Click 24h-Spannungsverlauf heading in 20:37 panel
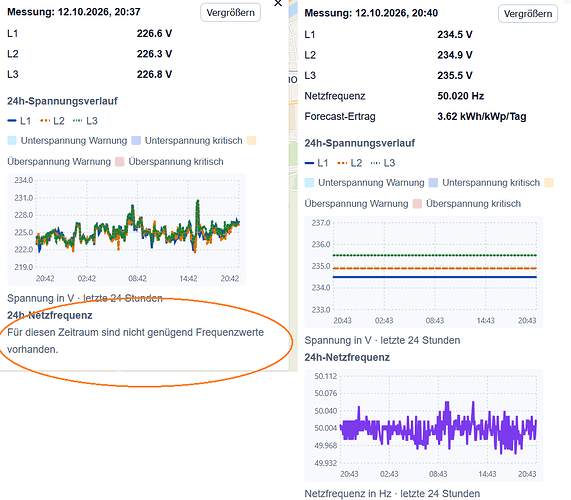Image resolution: width=571 pixels, height=500 pixels. coord(62,101)
